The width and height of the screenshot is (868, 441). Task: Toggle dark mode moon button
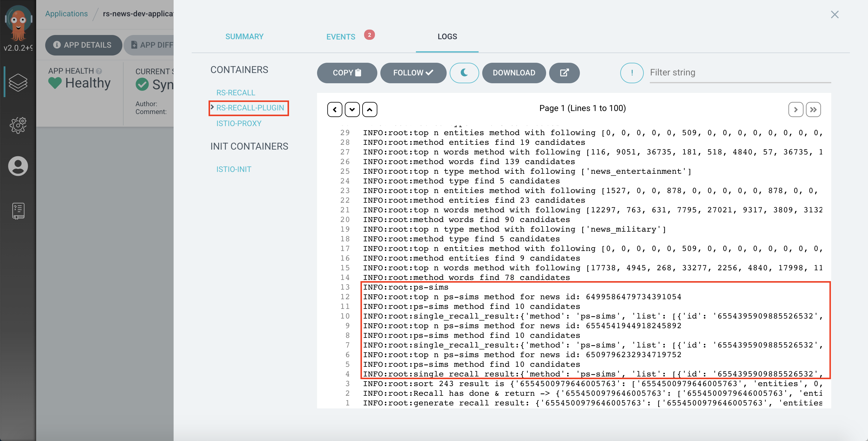click(x=464, y=73)
